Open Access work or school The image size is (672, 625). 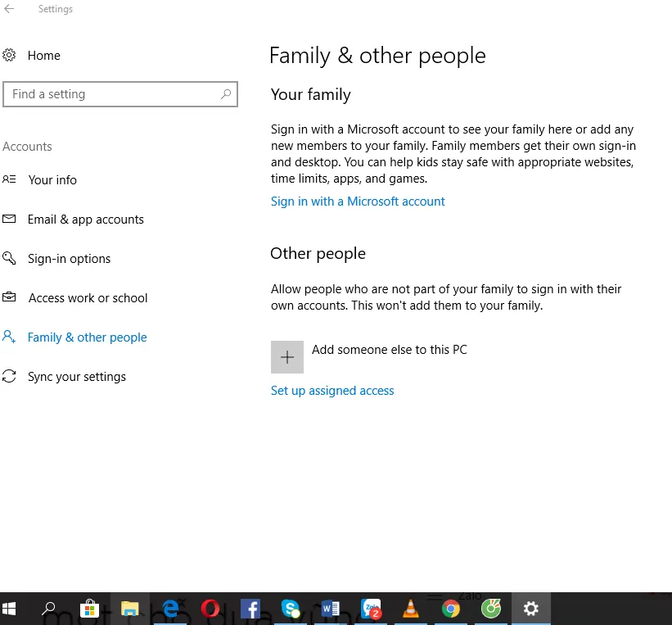click(88, 298)
